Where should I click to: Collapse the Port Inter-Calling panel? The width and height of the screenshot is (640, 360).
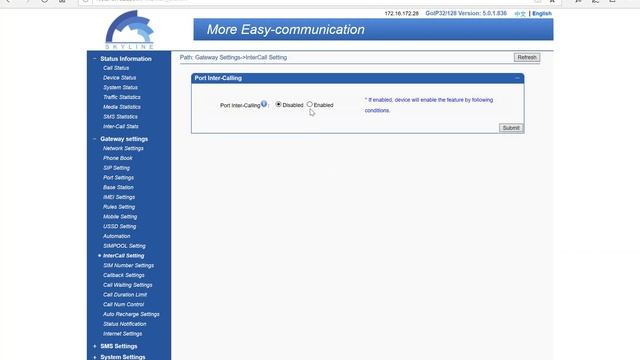(517, 78)
